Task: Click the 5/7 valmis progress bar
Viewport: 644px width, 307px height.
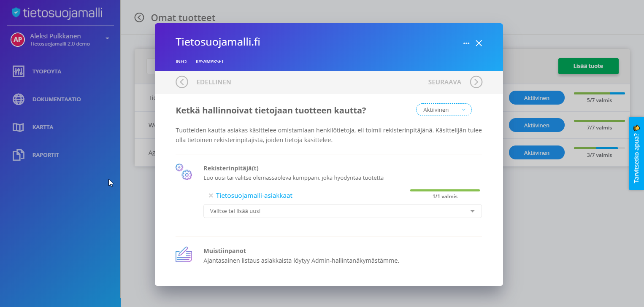Action: (x=599, y=93)
